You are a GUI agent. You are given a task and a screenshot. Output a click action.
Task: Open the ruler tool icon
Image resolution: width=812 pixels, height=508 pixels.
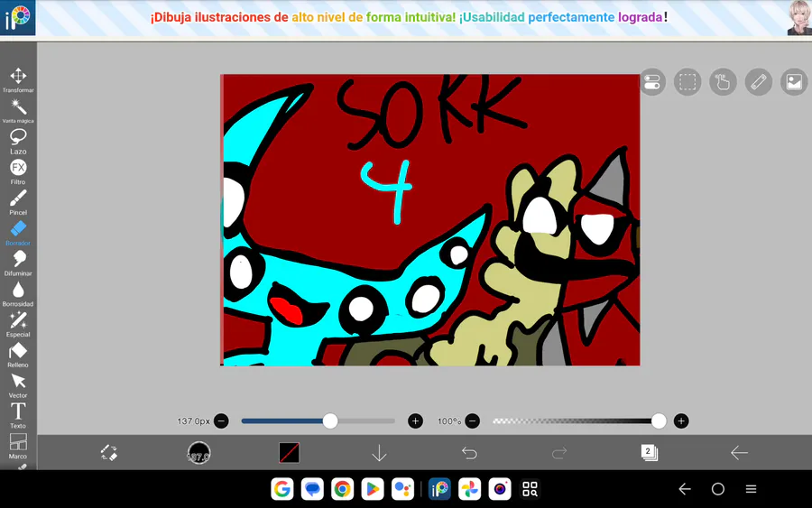[x=758, y=82]
